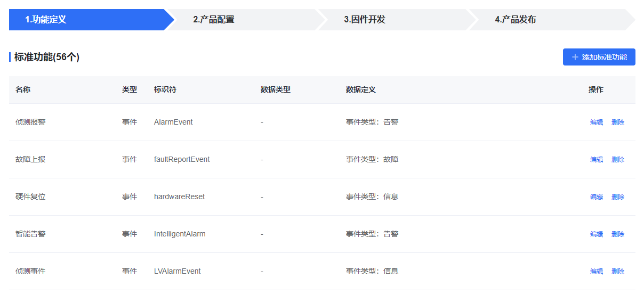
Task: Delete the 故障上报 faultReportEvent row
Action: pos(618,159)
